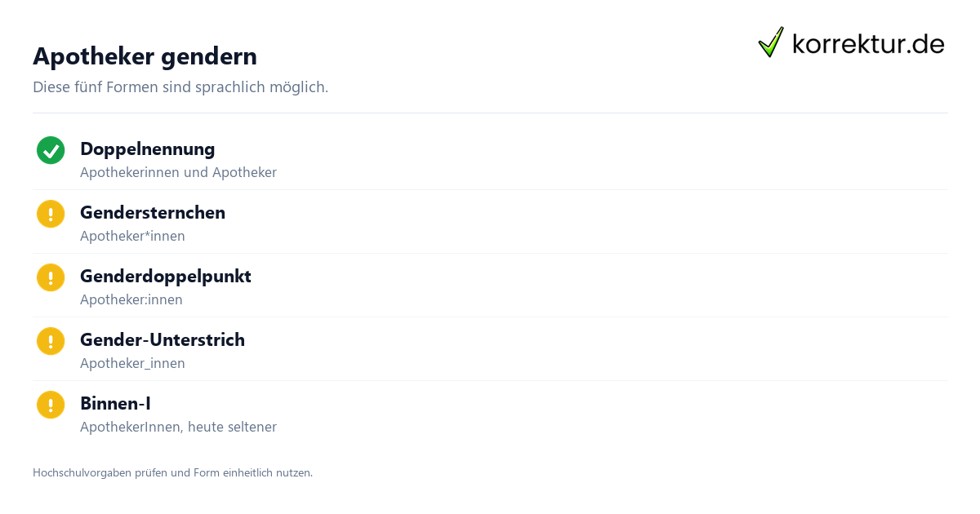The width and height of the screenshot is (980, 514).
Task: Click the green checkmark in korrektur.de logo
Action: point(771,42)
